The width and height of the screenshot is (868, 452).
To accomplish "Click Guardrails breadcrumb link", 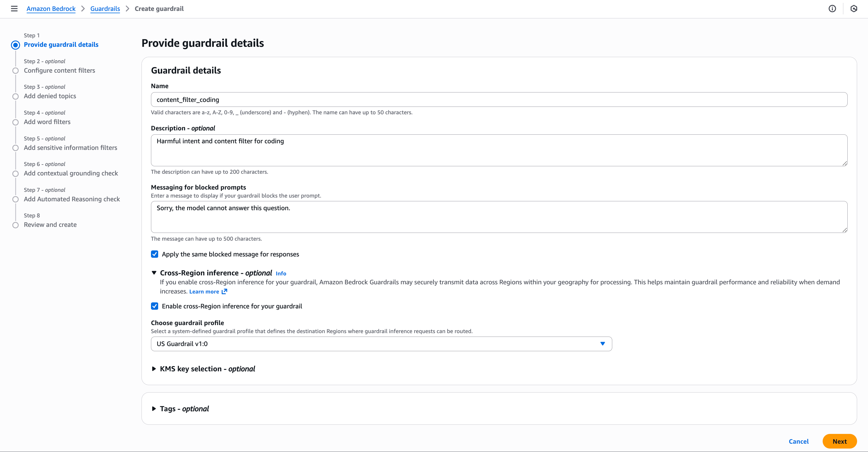I will pyautogui.click(x=105, y=9).
